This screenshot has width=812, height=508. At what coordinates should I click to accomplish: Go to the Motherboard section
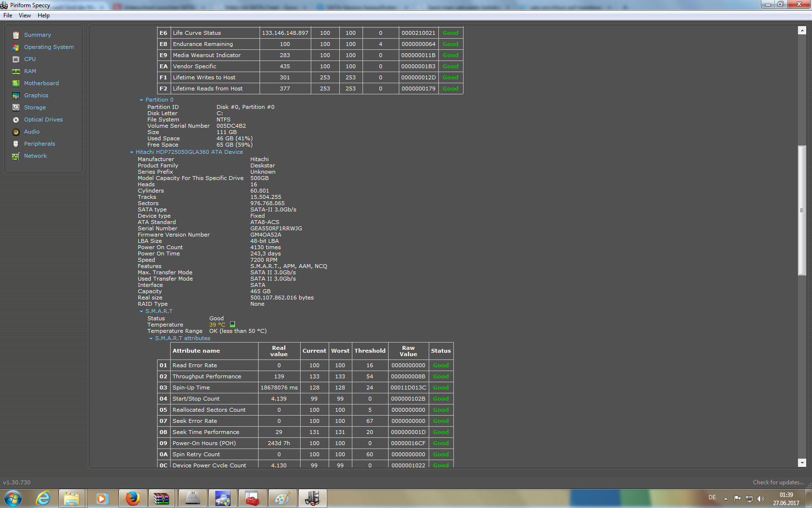pos(42,83)
